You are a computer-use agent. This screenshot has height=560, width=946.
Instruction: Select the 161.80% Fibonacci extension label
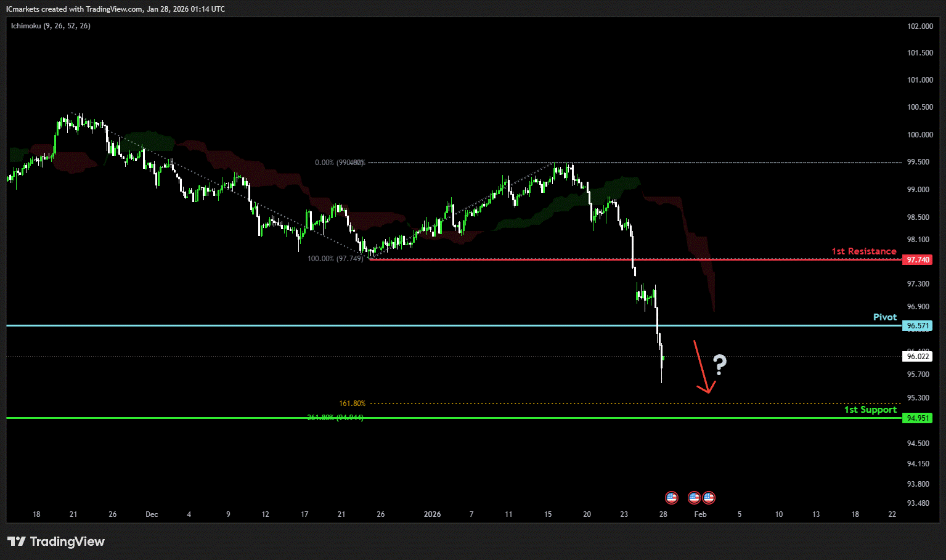(x=352, y=404)
